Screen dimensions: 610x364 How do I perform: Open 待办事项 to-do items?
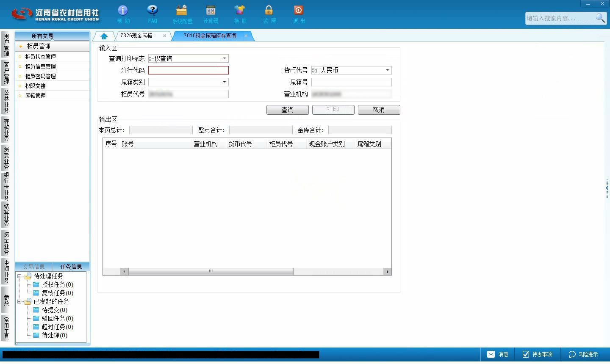(538, 354)
